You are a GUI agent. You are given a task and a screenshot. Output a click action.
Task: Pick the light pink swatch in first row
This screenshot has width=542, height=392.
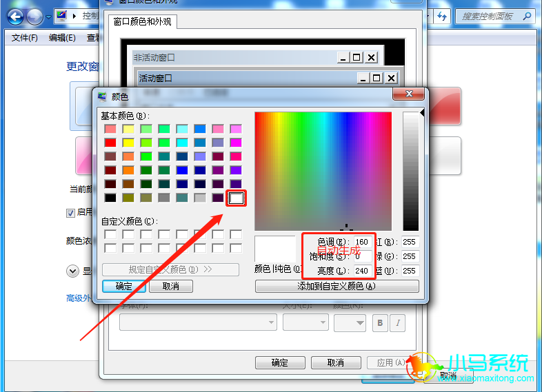click(x=218, y=129)
